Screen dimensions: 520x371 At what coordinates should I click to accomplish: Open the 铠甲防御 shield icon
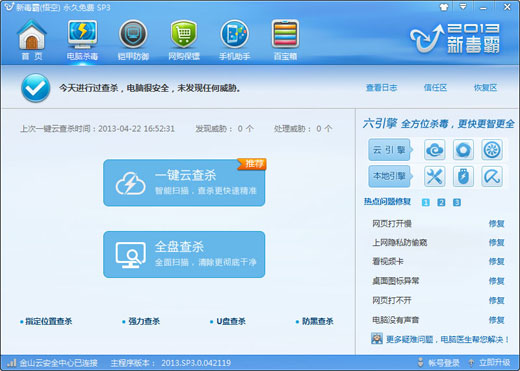coord(133,39)
